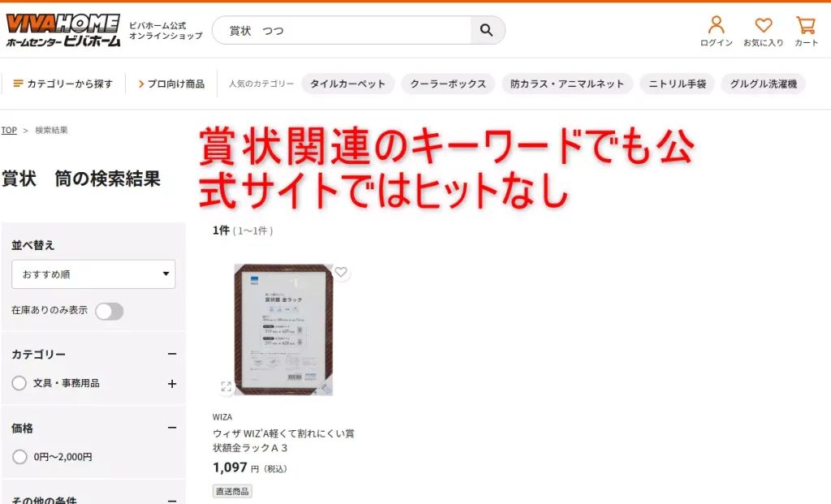Viewport: 831px width, 504px height.
Task: Collapse the 価格 filter section
Action: coord(171,428)
